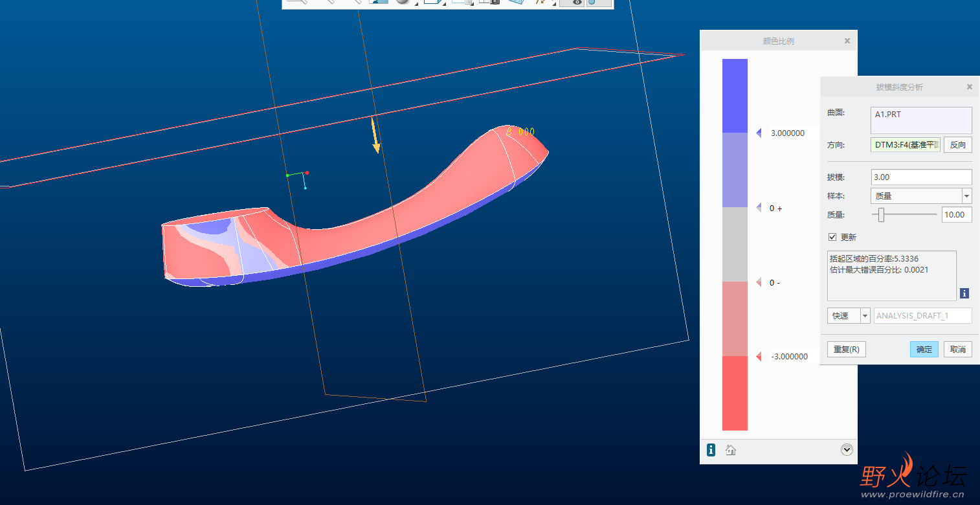
Task: Click the 重复(R) button
Action: (x=846, y=350)
